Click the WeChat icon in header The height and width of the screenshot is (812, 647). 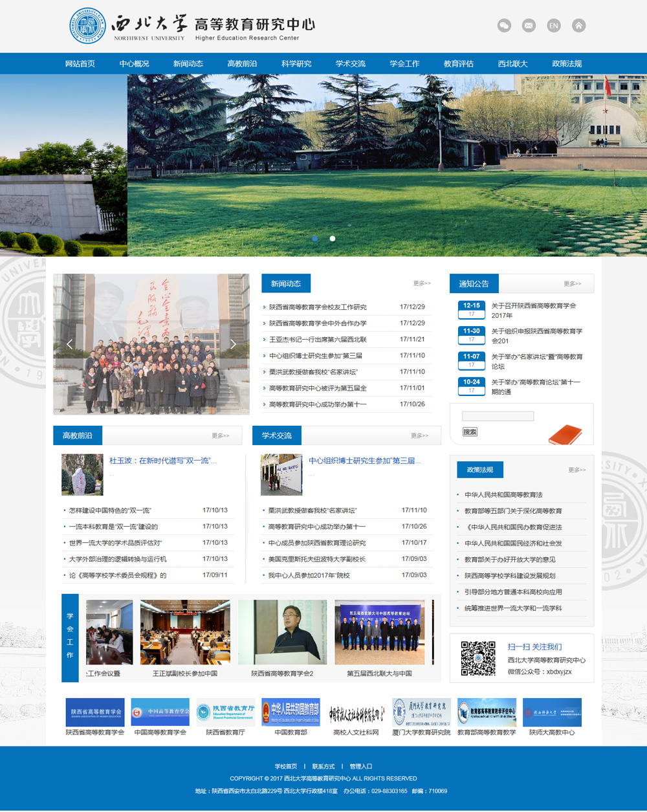[x=504, y=25]
